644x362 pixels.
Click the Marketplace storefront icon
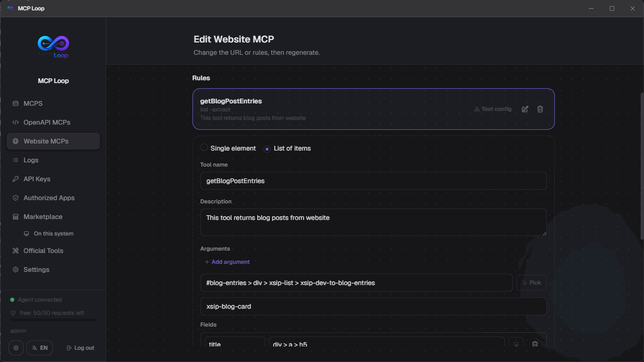tap(16, 217)
